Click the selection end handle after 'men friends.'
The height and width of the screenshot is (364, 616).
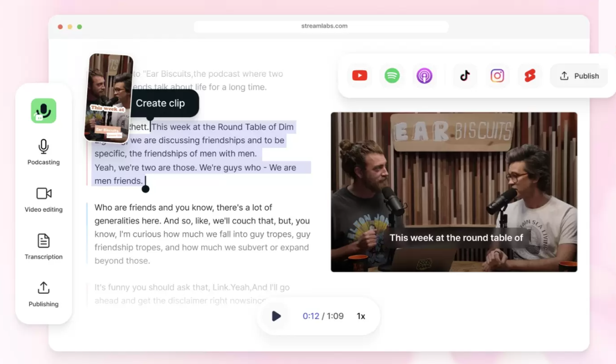tap(145, 188)
